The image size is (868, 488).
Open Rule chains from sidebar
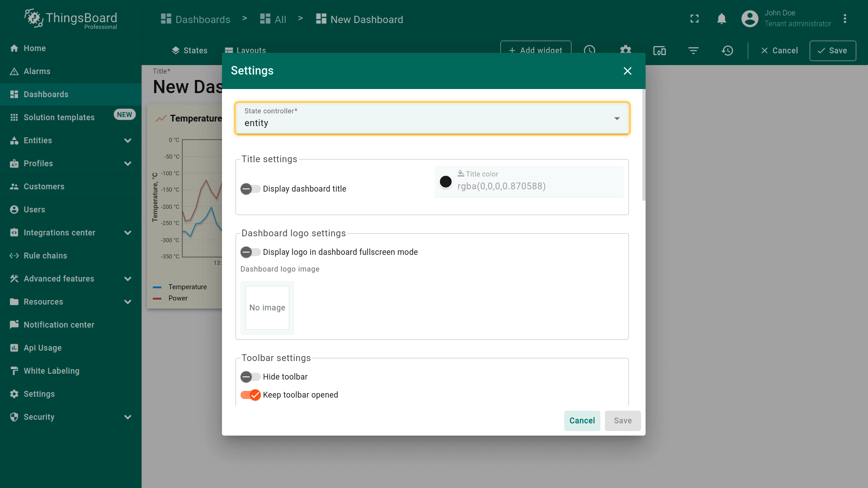pyautogui.click(x=45, y=256)
